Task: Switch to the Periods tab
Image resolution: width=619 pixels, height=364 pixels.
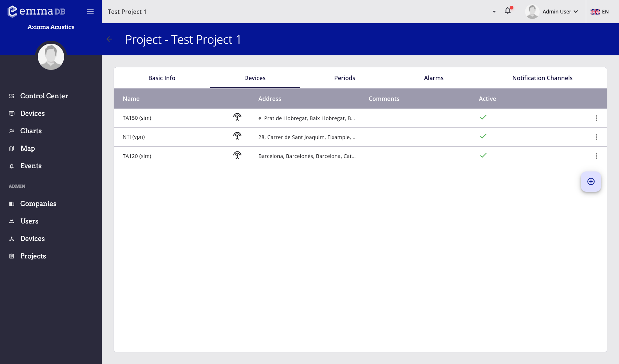Action: pyautogui.click(x=344, y=78)
